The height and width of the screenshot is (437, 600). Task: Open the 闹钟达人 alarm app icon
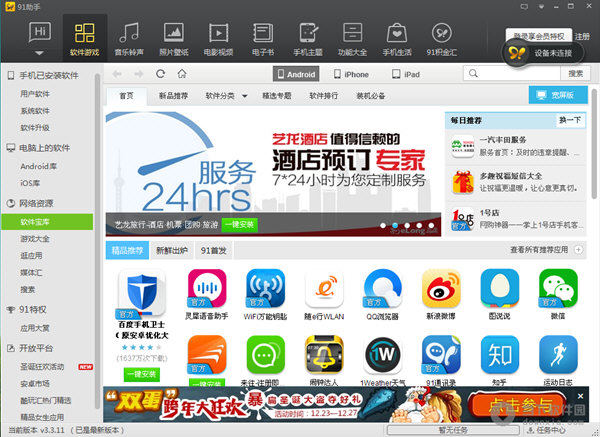(324, 355)
